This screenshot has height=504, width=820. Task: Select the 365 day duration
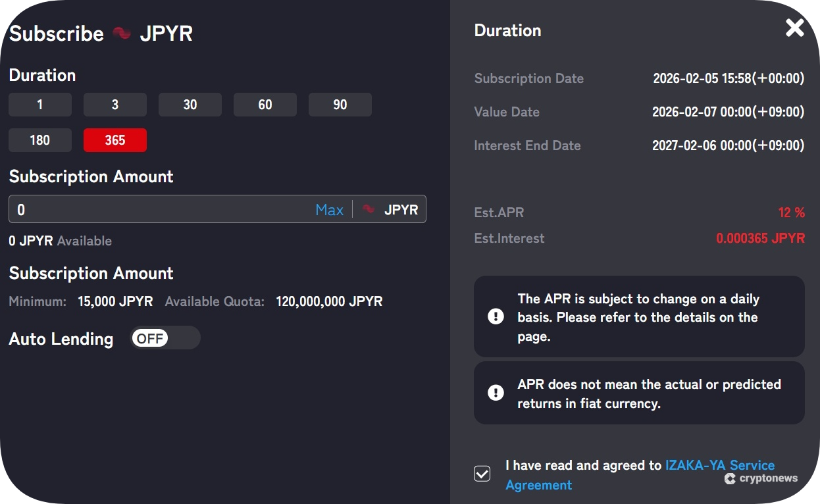click(x=115, y=140)
